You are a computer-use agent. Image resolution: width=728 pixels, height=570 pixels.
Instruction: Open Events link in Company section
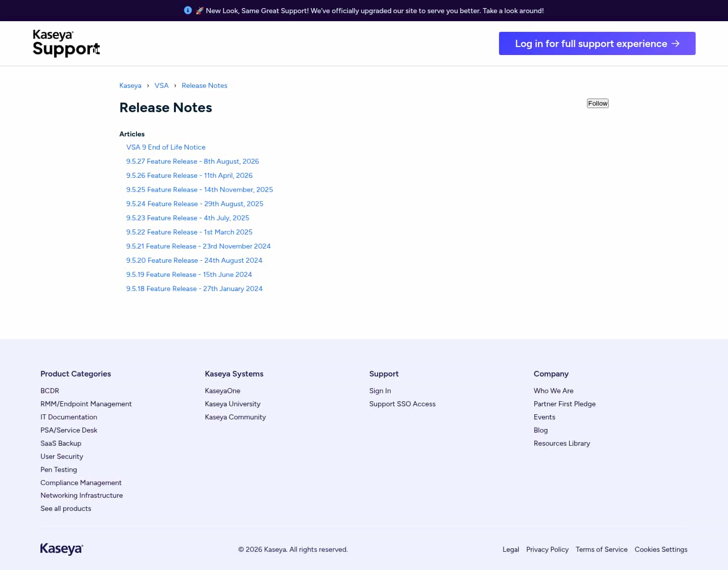pyautogui.click(x=544, y=417)
